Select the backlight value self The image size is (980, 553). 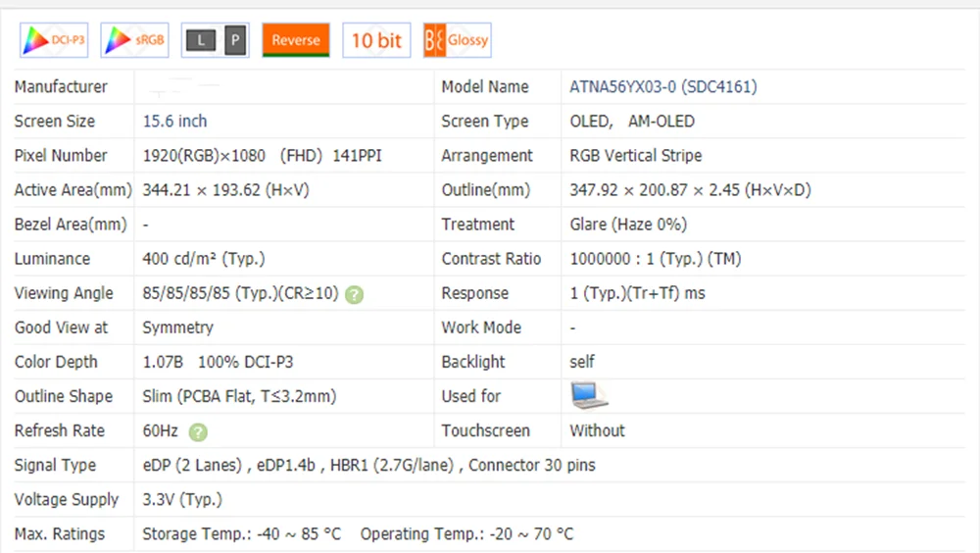pos(582,362)
